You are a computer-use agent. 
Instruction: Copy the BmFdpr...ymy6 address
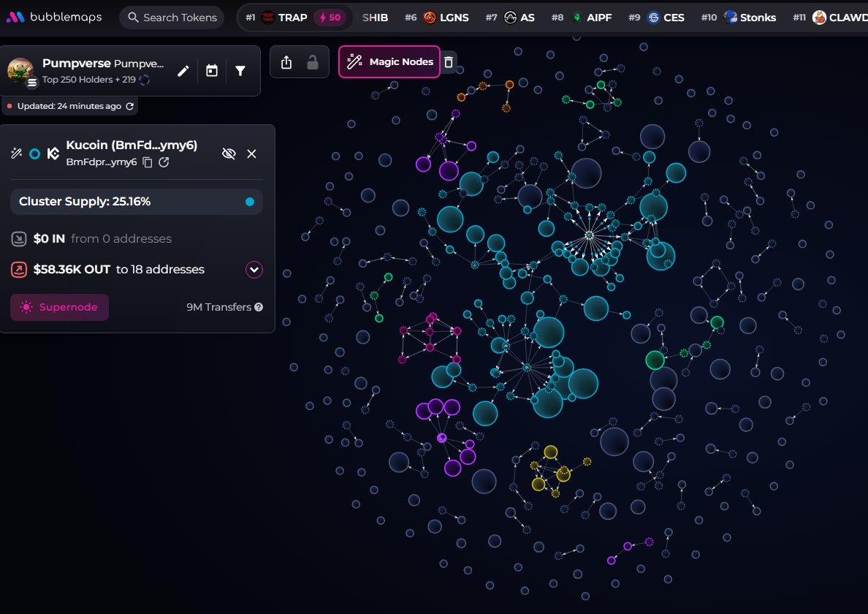pos(148,162)
